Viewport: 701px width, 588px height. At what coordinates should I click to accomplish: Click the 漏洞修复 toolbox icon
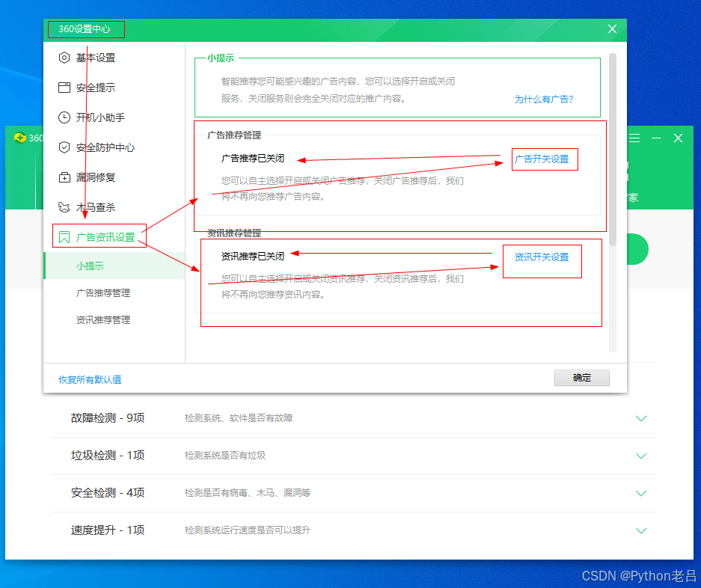coord(64,177)
